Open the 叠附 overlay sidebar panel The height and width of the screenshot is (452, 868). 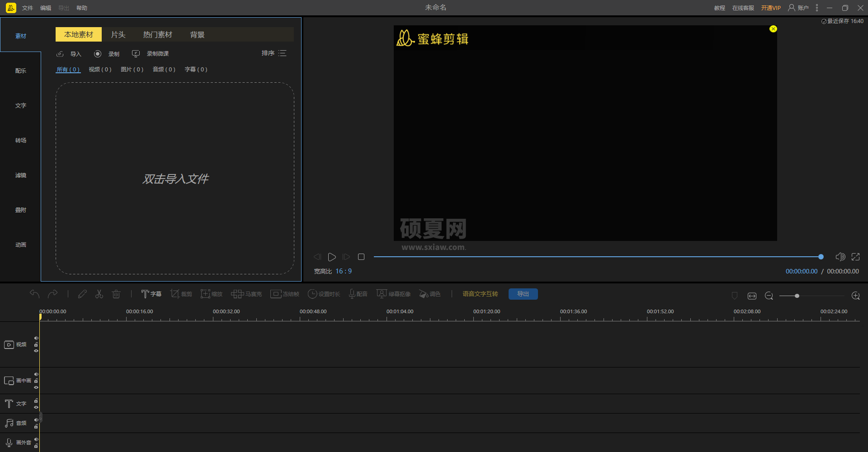point(21,210)
